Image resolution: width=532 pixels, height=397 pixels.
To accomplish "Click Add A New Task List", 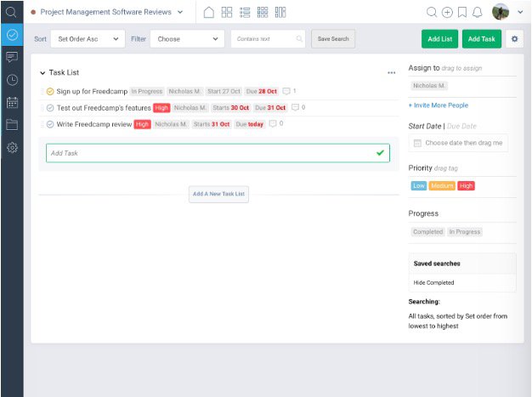I will 218,194.
